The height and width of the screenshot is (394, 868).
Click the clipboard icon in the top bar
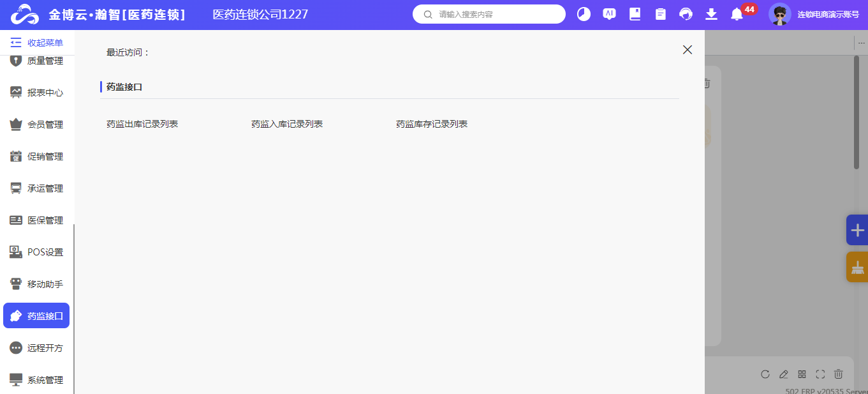pos(660,14)
